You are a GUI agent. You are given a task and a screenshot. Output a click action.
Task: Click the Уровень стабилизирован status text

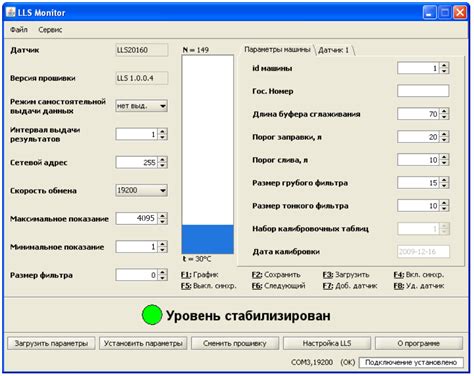point(248,315)
